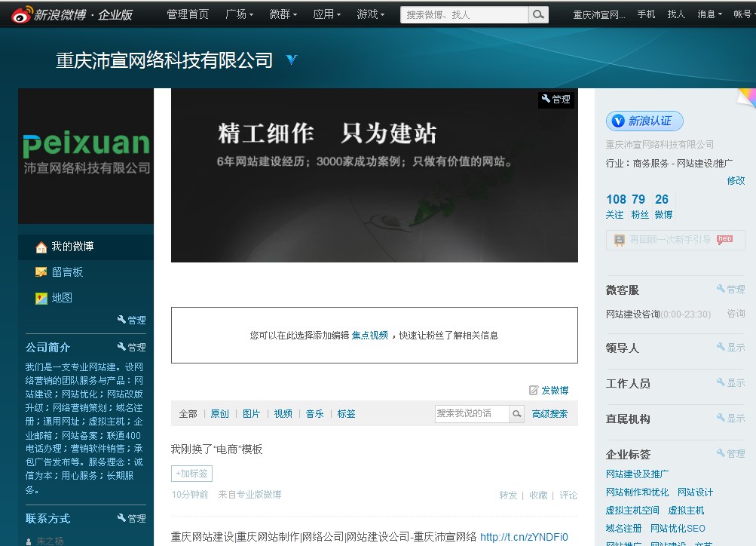Expand the 应用 dropdown menu
Image resolution: width=756 pixels, height=546 pixels.
326,14
